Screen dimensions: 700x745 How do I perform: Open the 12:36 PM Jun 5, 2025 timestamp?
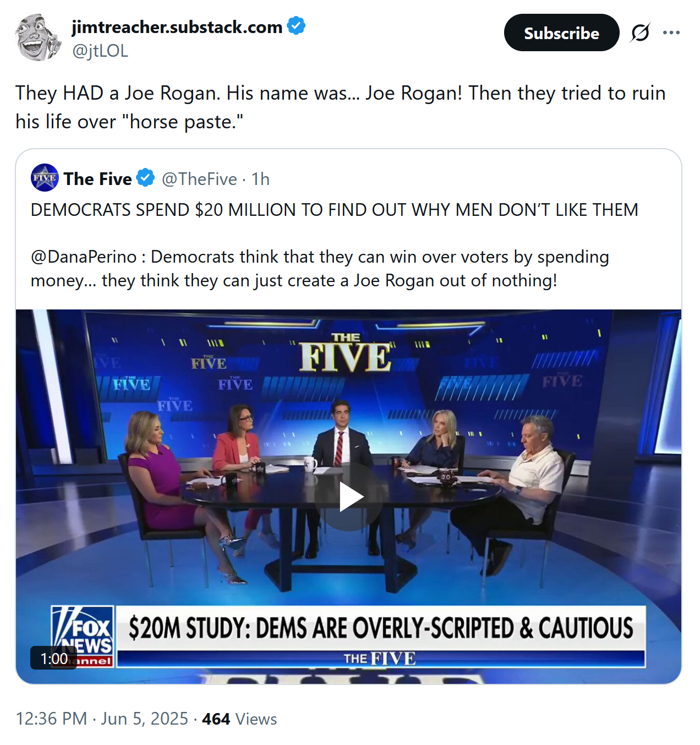[102, 719]
